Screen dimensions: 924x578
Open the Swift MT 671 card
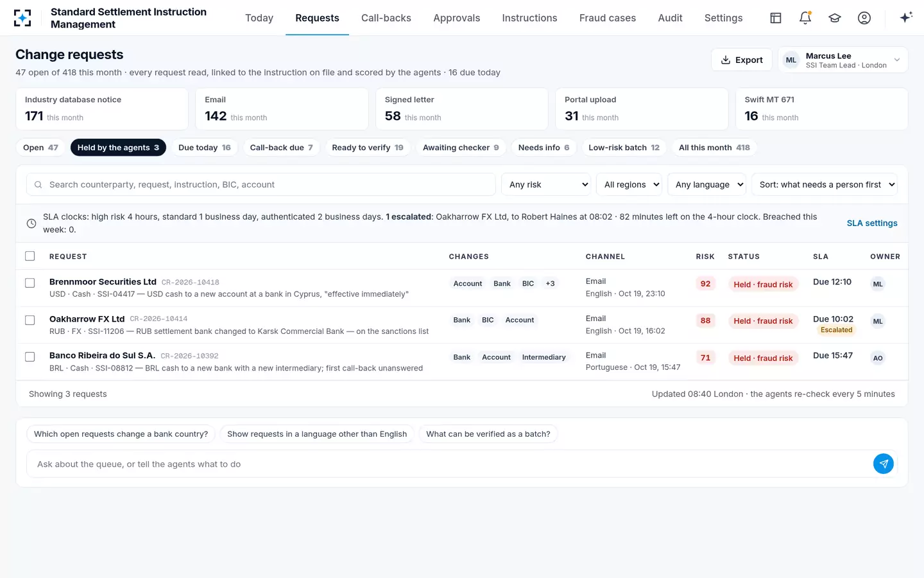click(822, 109)
